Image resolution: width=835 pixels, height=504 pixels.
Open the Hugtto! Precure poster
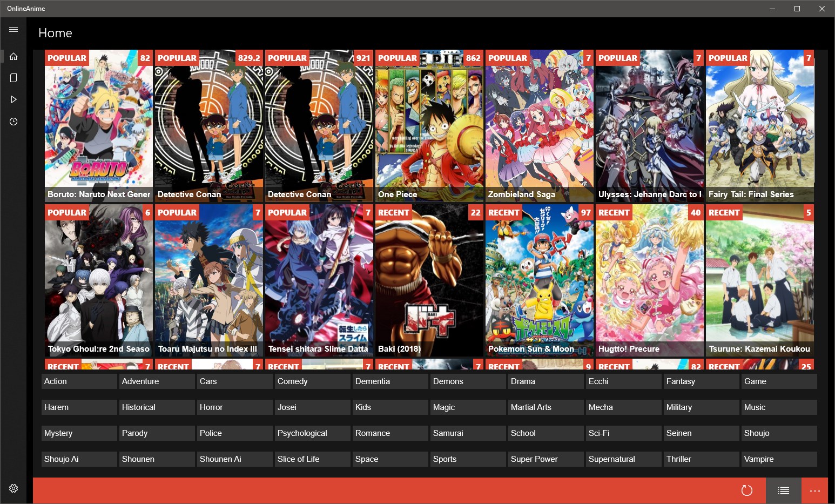[x=650, y=280]
